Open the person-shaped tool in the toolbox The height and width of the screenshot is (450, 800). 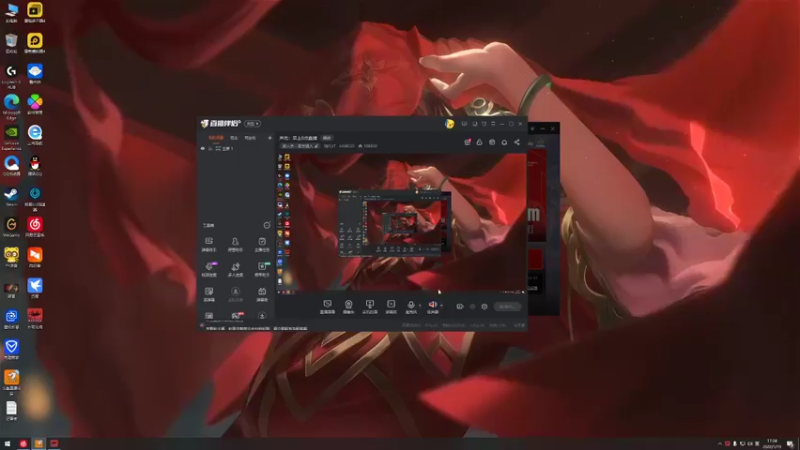pyautogui.click(x=235, y=244)
